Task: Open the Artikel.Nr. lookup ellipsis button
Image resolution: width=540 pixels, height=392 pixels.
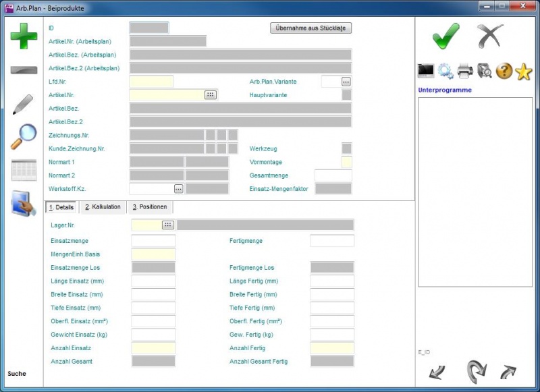Action: [x=210, y=95]
